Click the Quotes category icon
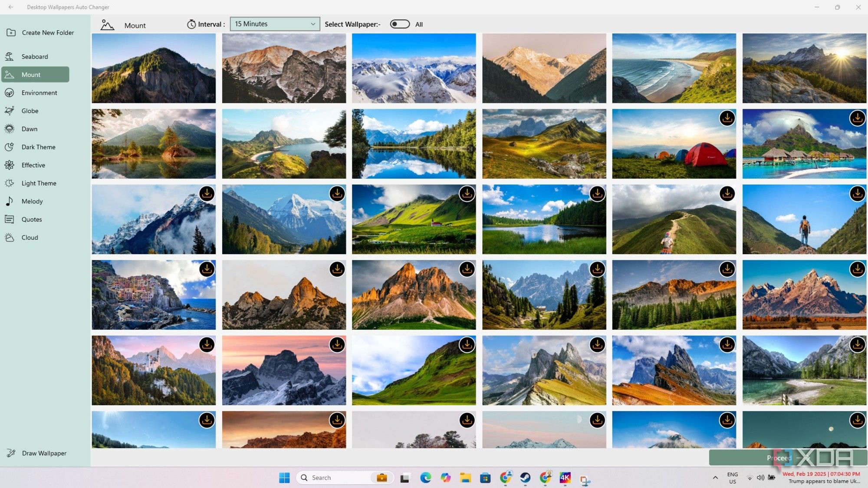This screenshot has height=488, width=868. (10, 219)
